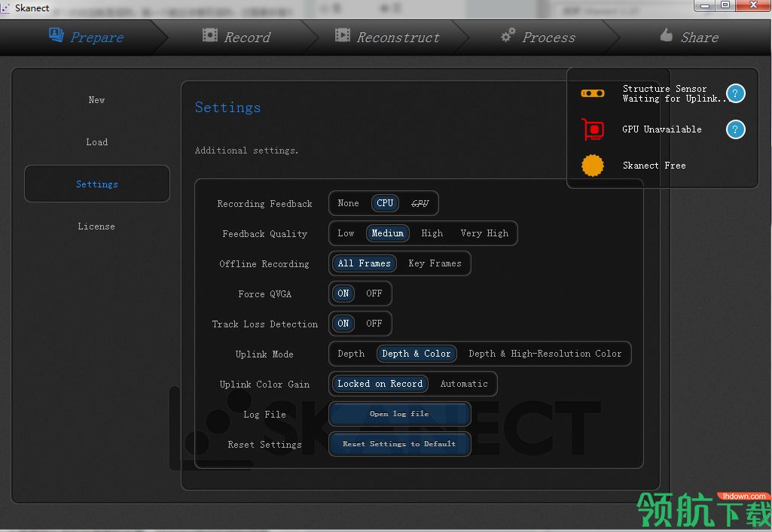This screenshot has width=772, height=532.
Task: Set Uplink Mode to Depth
Action: (351, 354)
